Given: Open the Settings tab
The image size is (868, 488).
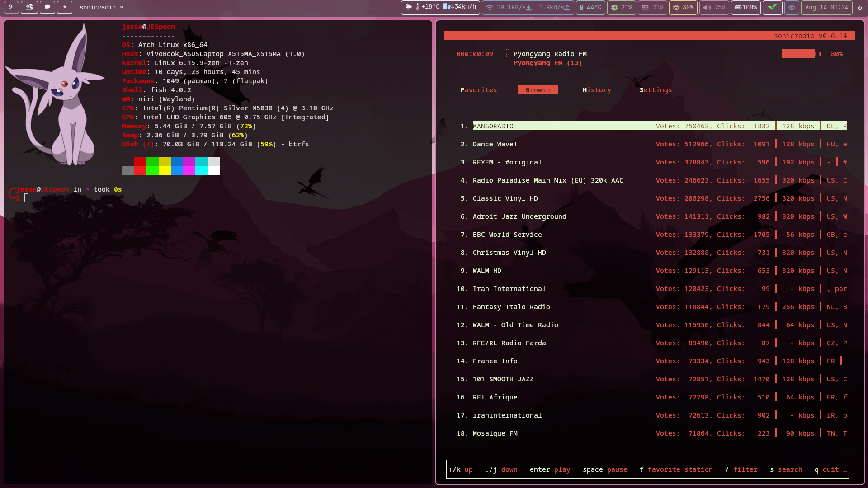Looking at the screenshot, I should pyautogui.click(x=656, y=90).
